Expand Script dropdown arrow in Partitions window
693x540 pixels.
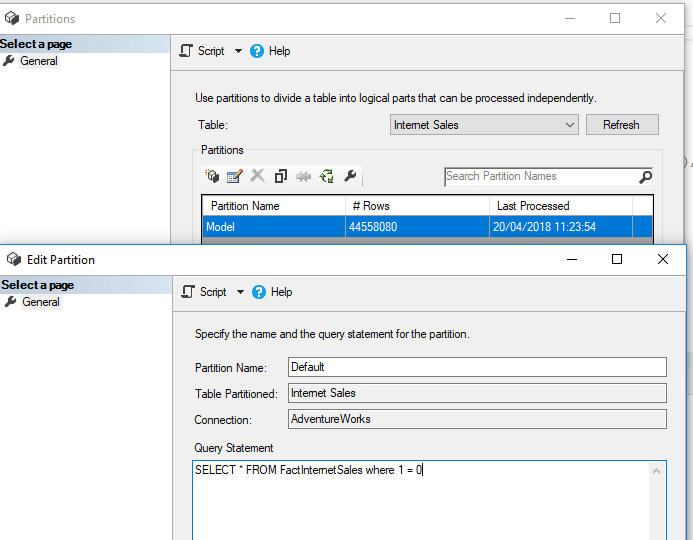tap(238, 51)
